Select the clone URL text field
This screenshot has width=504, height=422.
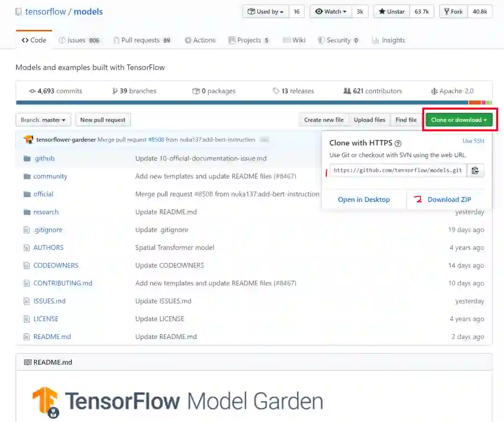[398, 171]
